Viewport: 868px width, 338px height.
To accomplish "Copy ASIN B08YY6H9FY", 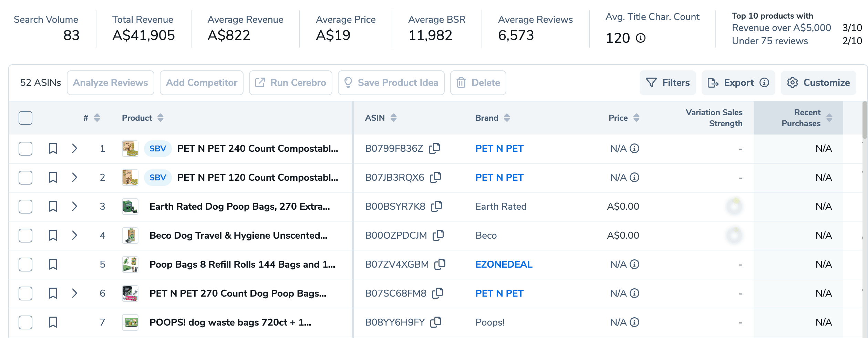I will point(436,322).
